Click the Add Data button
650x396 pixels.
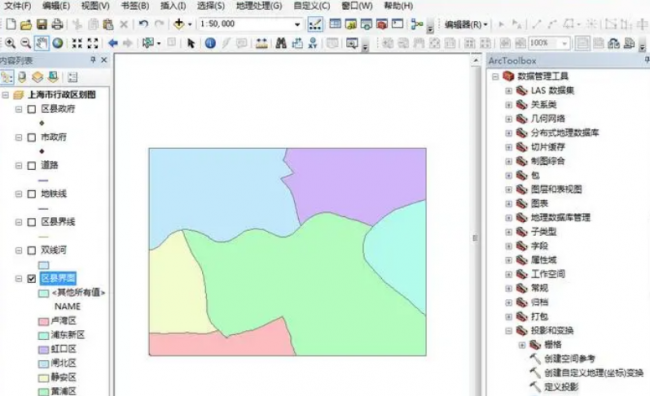coord(179,24)
